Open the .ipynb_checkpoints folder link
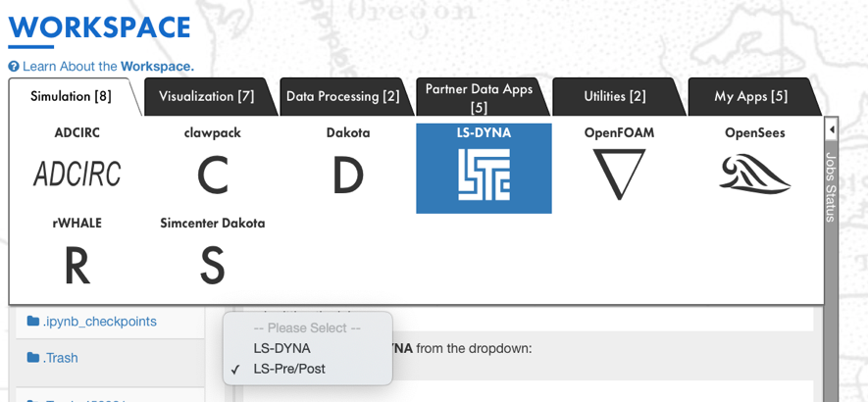 coord(100,322)
